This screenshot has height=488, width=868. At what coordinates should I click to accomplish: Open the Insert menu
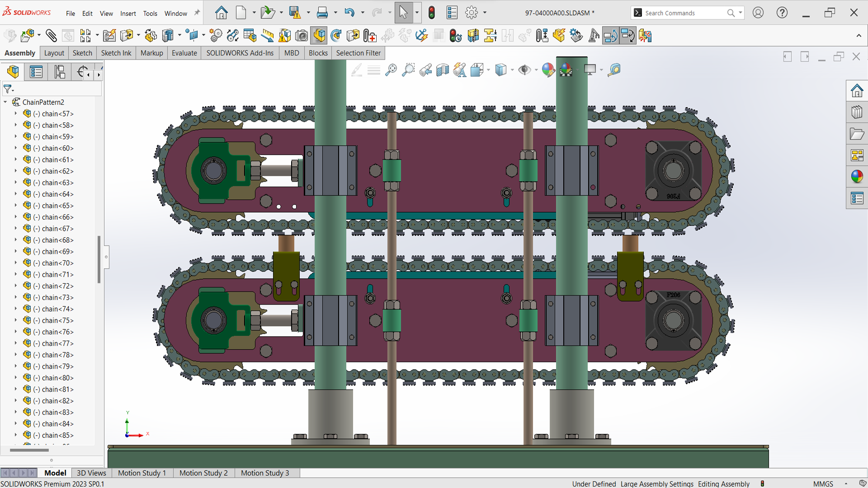click(128, 14)
